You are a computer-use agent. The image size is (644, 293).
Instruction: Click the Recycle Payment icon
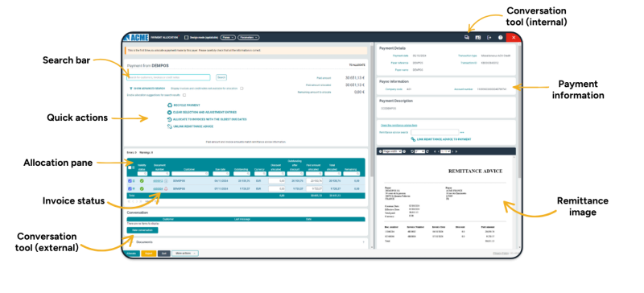pyautogui.click(x=170, y=105)
